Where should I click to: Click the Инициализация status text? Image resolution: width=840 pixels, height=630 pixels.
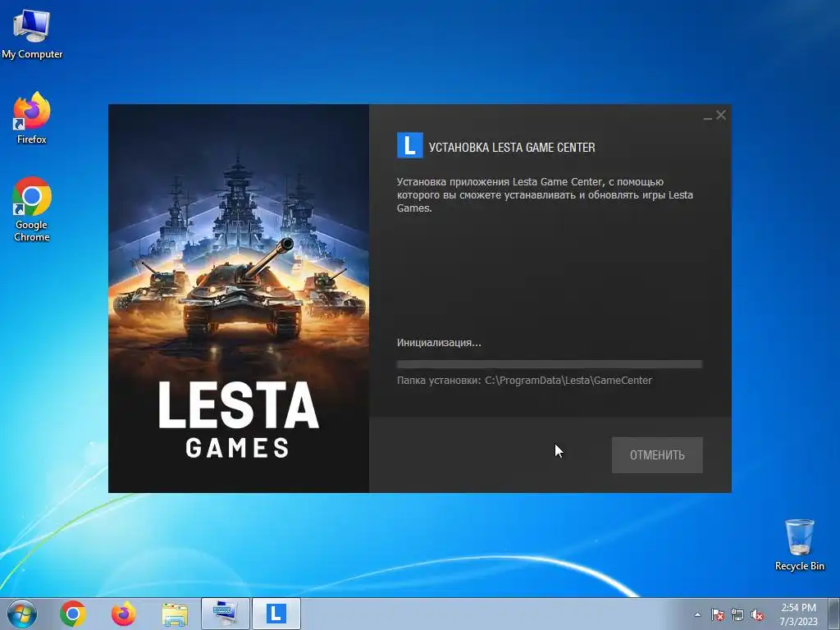click(439, 343)
